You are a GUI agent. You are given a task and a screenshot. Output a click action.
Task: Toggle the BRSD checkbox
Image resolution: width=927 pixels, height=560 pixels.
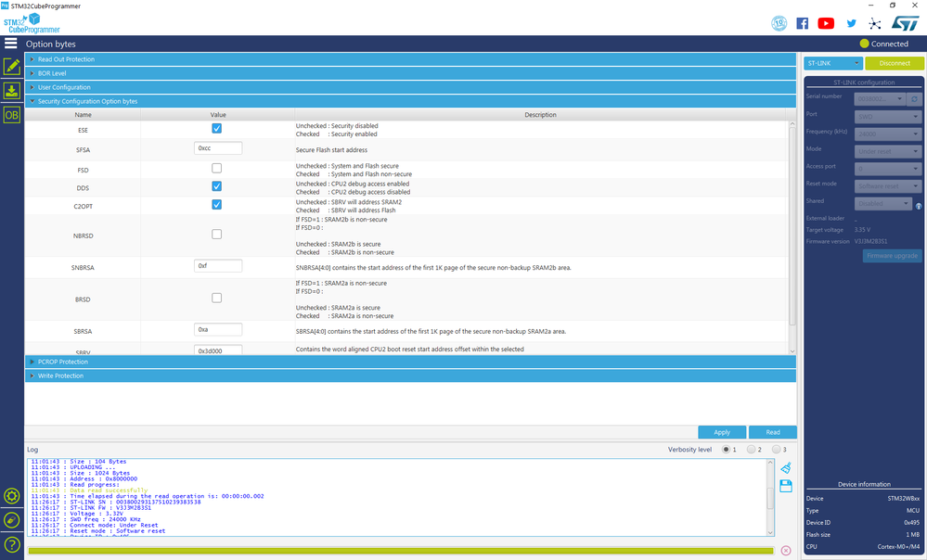tap(217, 299)
